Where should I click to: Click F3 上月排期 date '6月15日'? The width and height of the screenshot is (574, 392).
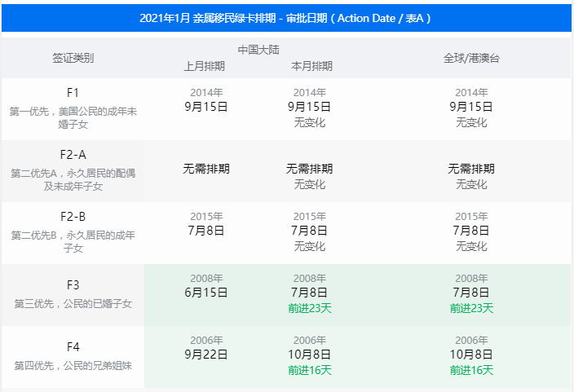tap(206, 293)
